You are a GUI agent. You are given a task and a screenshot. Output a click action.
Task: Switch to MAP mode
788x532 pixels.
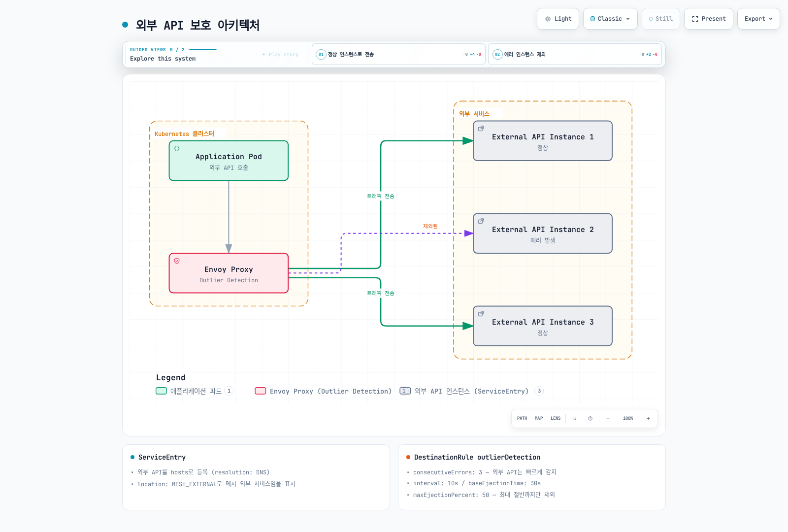539,418
